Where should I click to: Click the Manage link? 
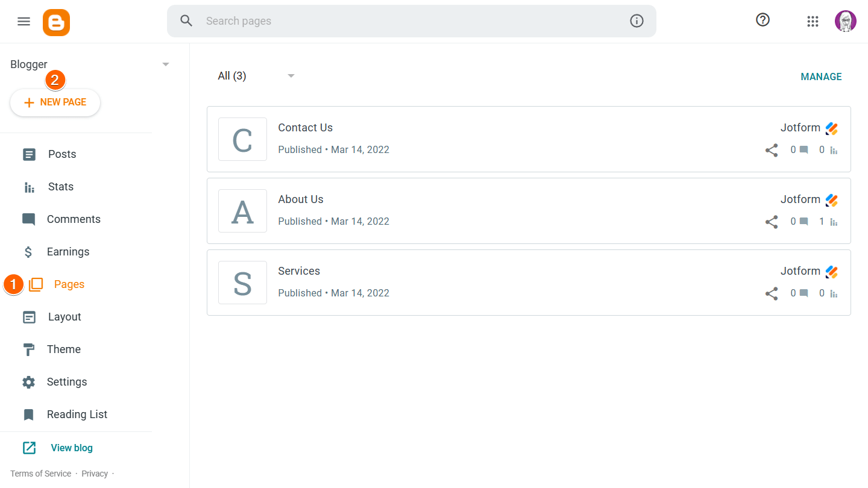821,77
